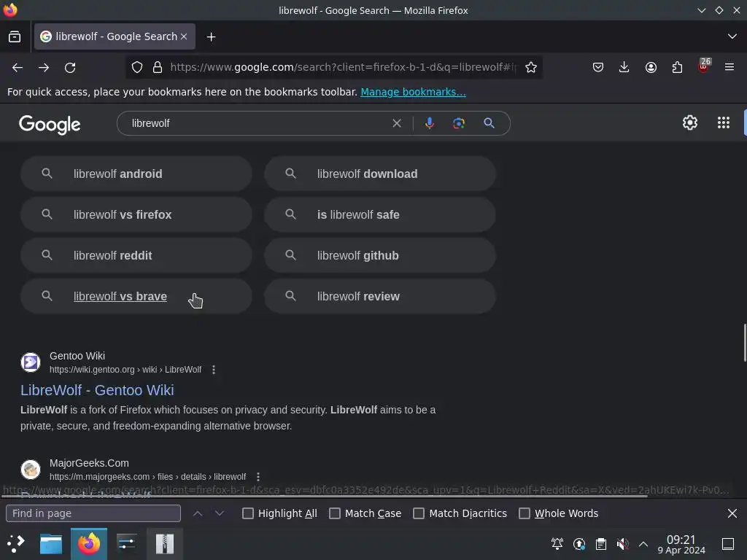Open system settings from the taskbar

pyautogui.click(x=127, y=544)
